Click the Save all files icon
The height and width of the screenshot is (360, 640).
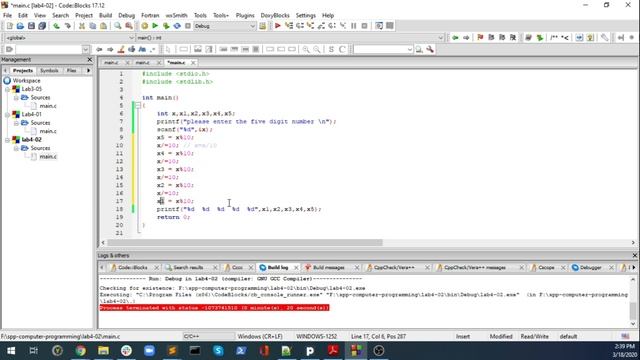point(42,26)
